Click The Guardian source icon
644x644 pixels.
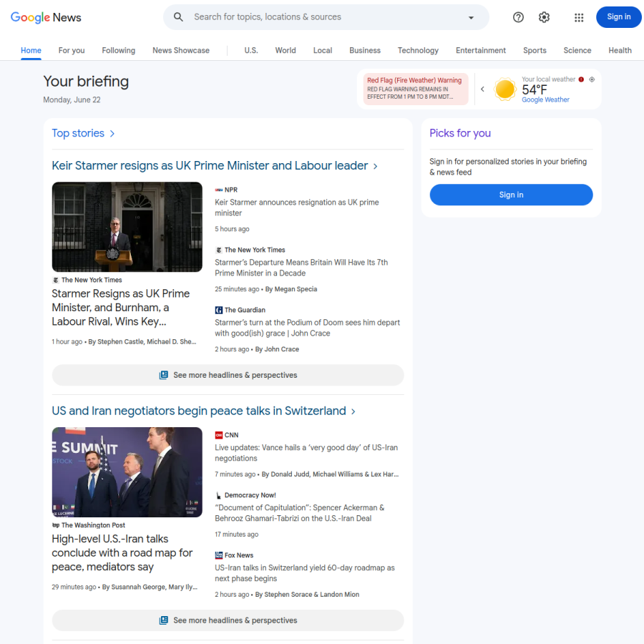[219, 310]
